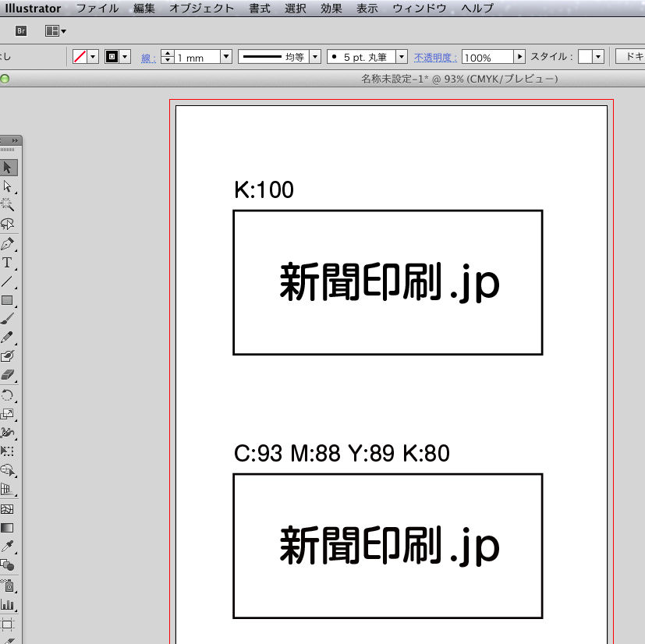Open the Illustrator application menu

coord(33,9)
